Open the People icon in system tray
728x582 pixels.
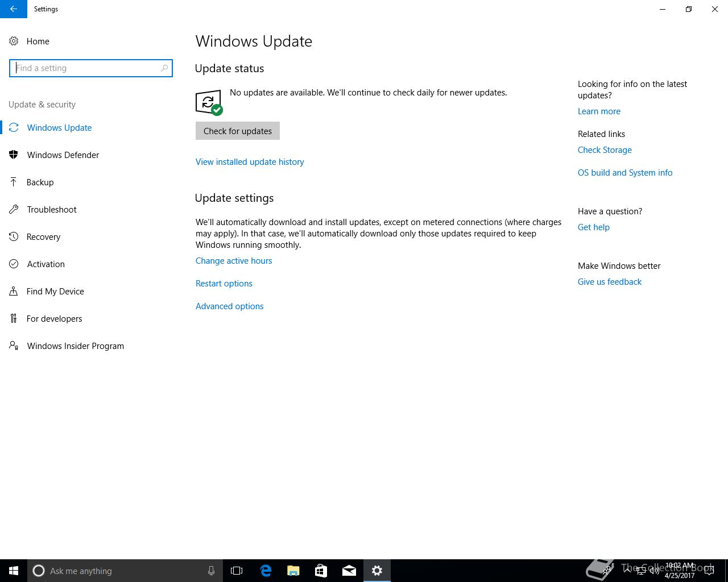click(608, 571)
